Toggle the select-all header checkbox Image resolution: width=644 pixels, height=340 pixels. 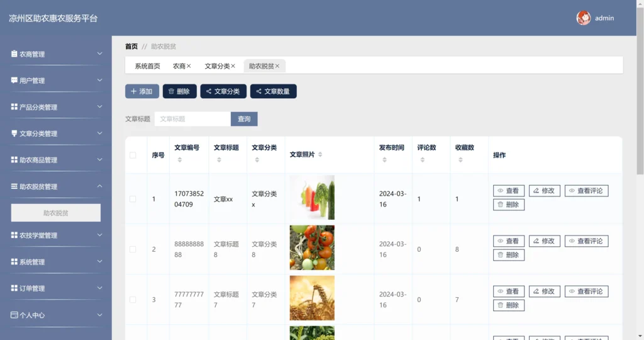[133, 155]
